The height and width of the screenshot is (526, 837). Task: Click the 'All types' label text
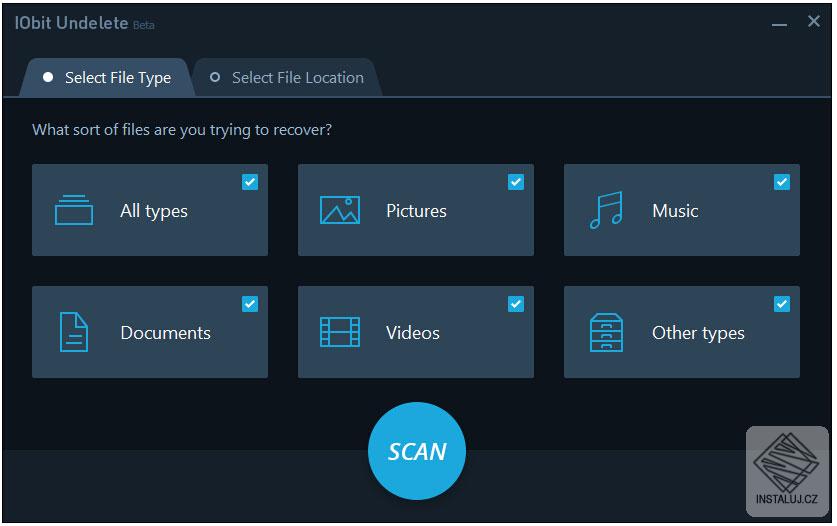click(x=154, y=211)
